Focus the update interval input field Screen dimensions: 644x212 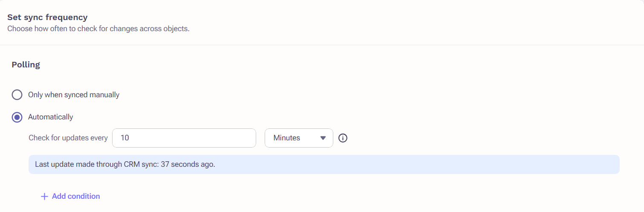pos(184,138)
